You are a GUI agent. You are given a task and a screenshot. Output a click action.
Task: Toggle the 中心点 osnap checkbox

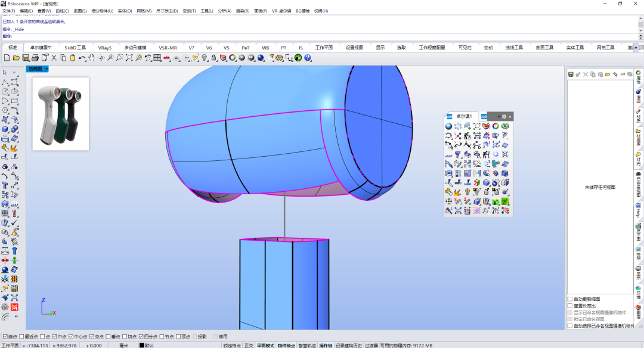pos(71,337)
